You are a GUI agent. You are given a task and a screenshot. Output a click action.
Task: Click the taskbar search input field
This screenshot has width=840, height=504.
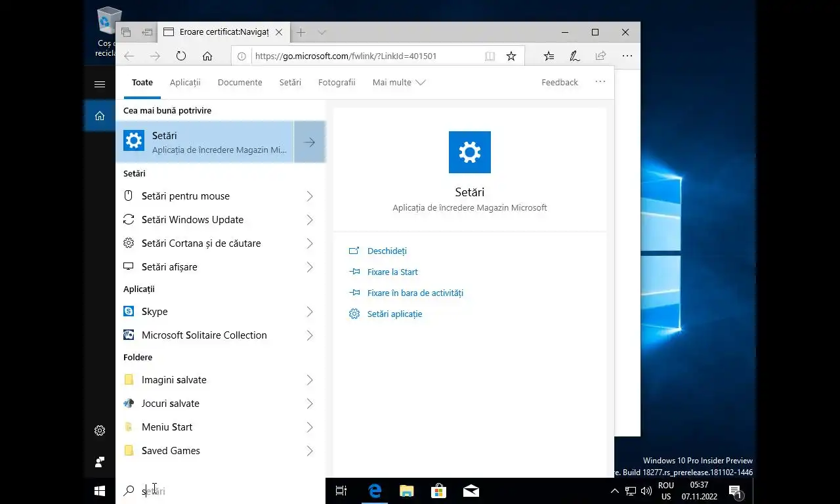pyautogui.click(x=220, y=491)
